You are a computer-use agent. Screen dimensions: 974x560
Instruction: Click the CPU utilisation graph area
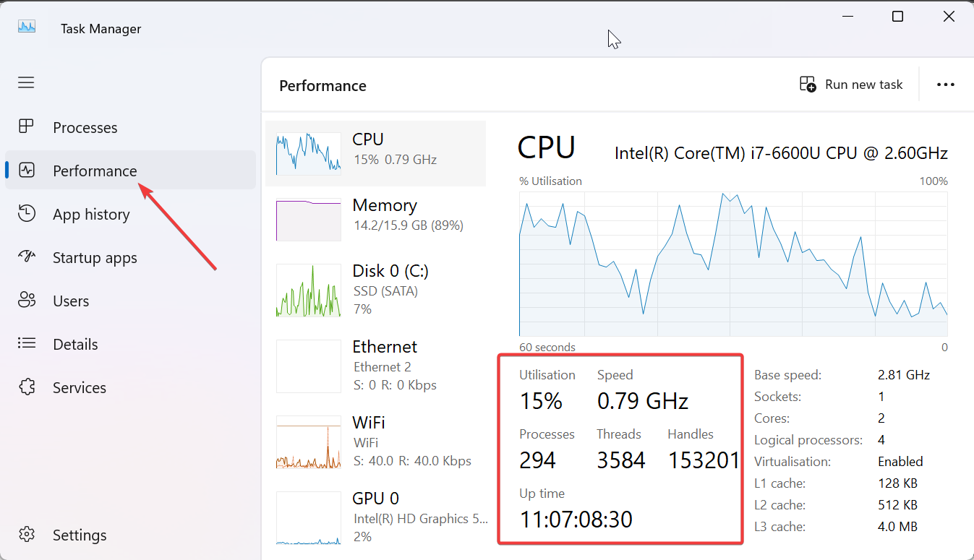point(732,263)
